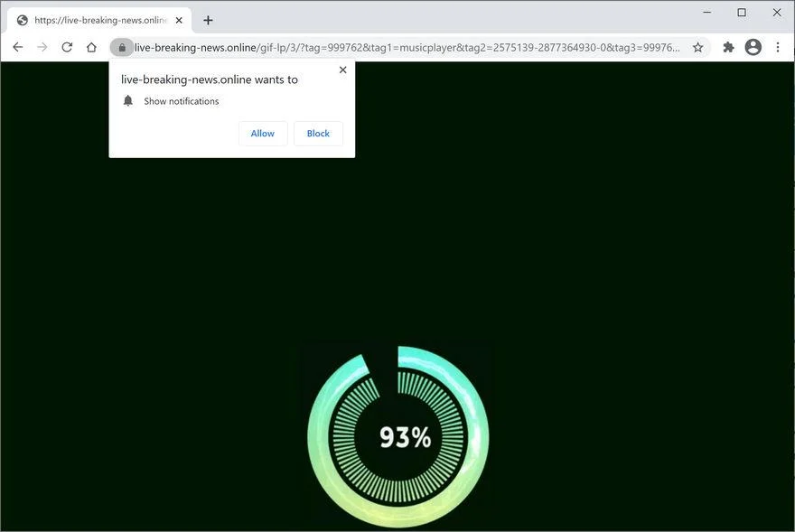
Task: Bookmark this page with the star
Action: 697,47
